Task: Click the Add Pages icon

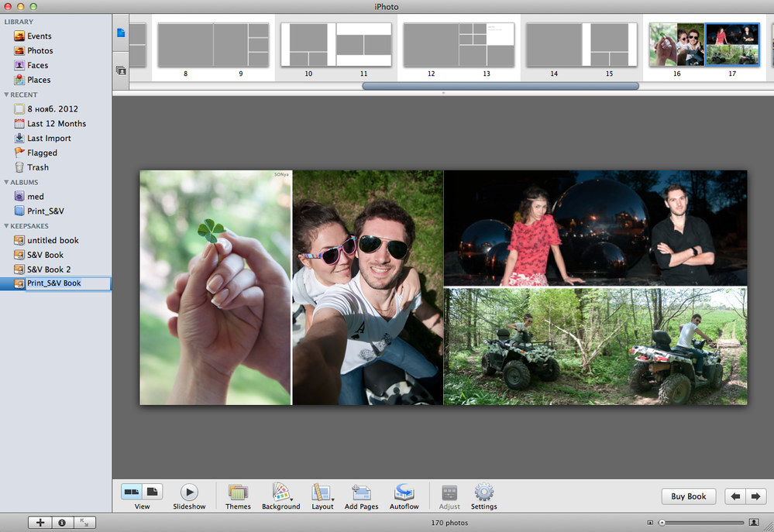Action: (361, 496)
